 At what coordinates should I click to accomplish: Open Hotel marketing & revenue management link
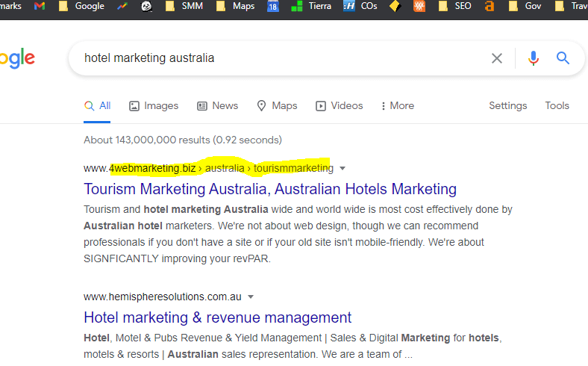pyautogui.click(x=217, y=317)
